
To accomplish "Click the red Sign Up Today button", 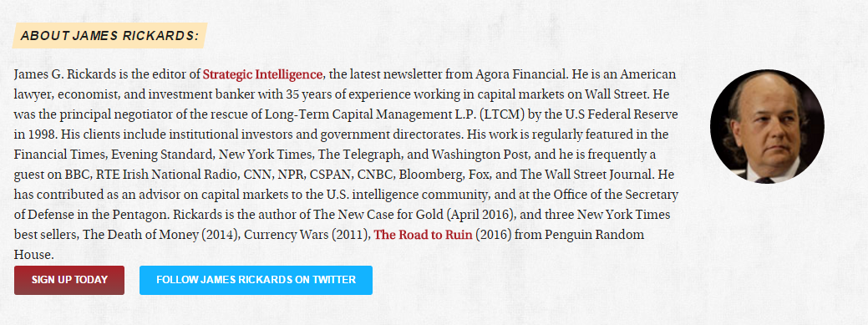I will [69, 280].
